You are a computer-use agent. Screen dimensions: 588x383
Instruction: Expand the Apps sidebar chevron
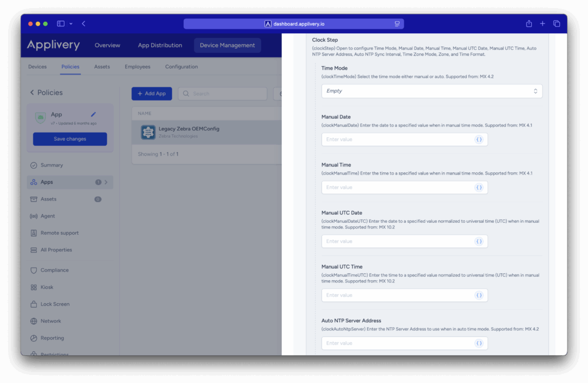[106, 182]
